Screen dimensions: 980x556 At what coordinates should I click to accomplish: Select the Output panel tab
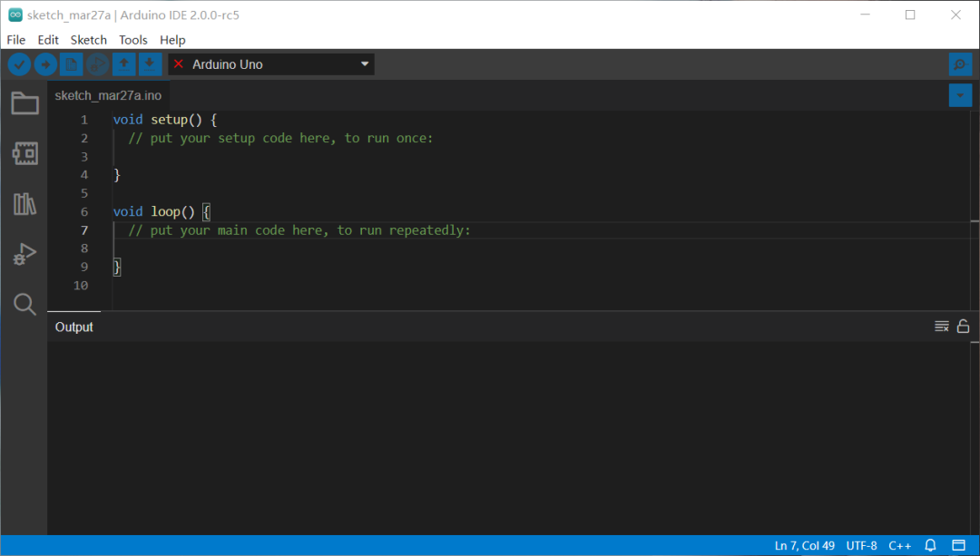73,327
